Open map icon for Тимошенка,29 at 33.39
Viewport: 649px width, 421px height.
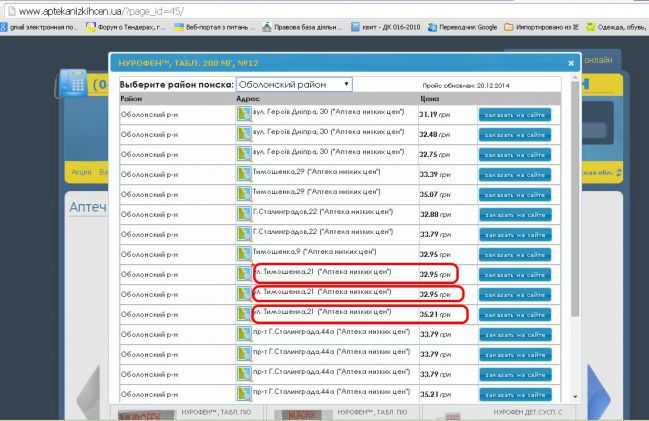tap(244, 174)
